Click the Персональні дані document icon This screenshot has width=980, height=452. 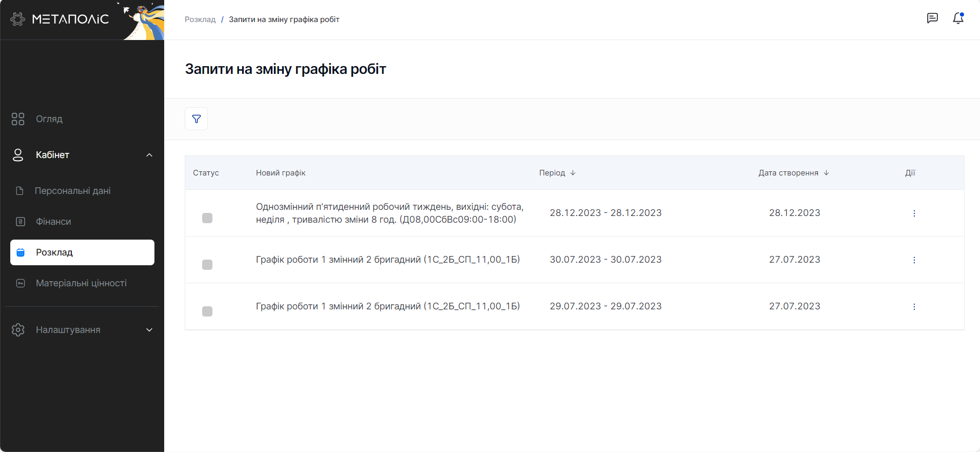click(19, 191)
